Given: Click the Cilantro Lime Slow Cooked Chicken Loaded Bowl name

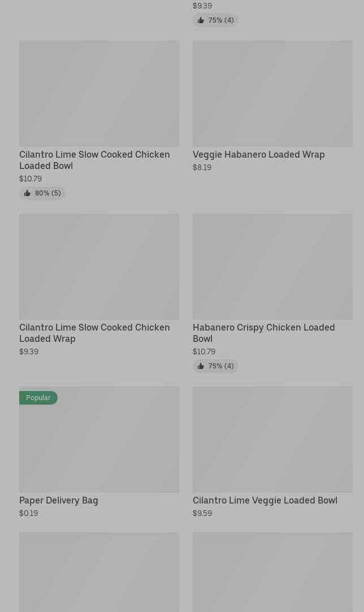Looking at the screenshot, I should (x=94, y=160).
